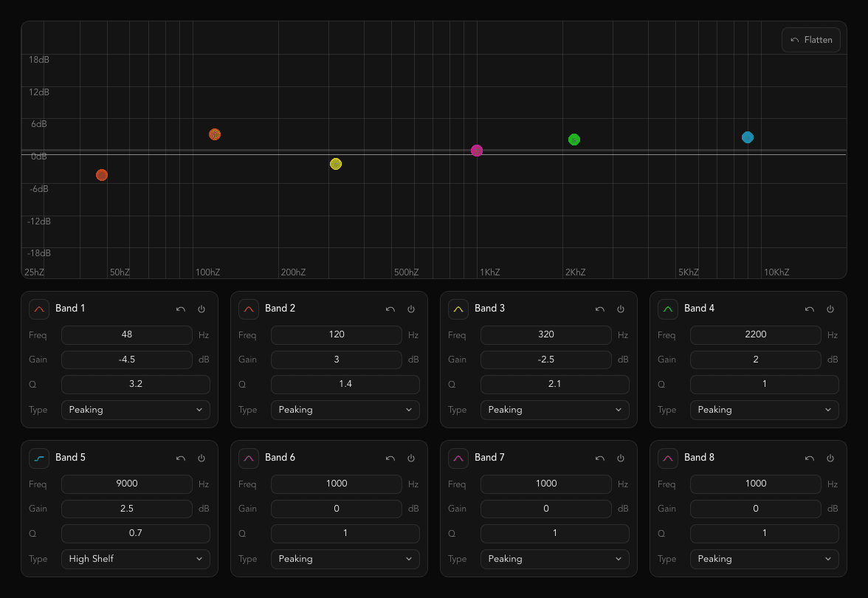Screen dimensions: 868x598
Task: Click Band 2 Q field showing 1.4
Action: pos(345,384)
